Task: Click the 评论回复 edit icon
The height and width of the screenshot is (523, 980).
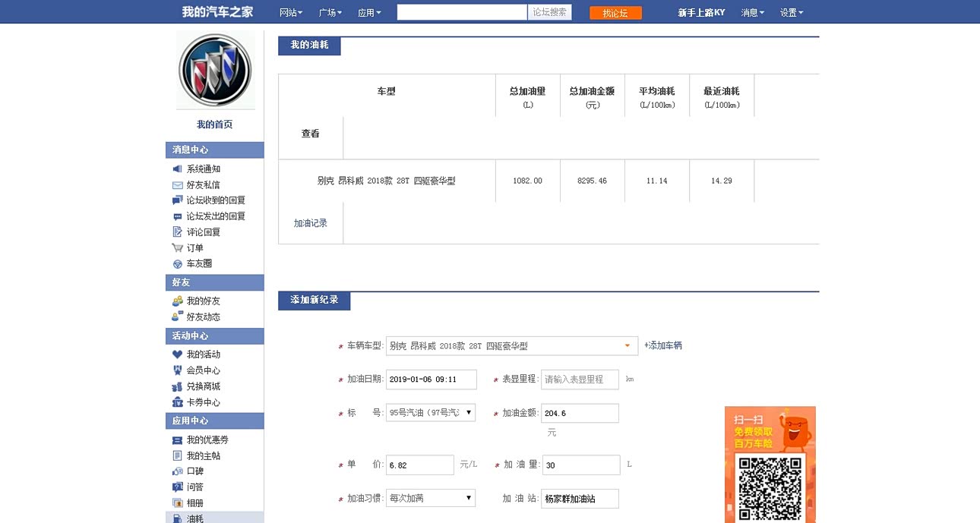Action: 177,232
